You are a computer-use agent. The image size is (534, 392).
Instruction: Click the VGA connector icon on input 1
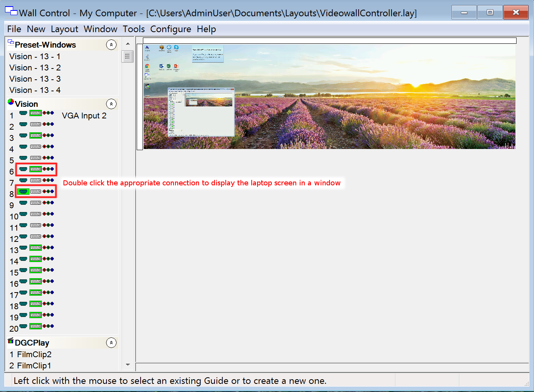pyautogui.click(x=23, y=113)
